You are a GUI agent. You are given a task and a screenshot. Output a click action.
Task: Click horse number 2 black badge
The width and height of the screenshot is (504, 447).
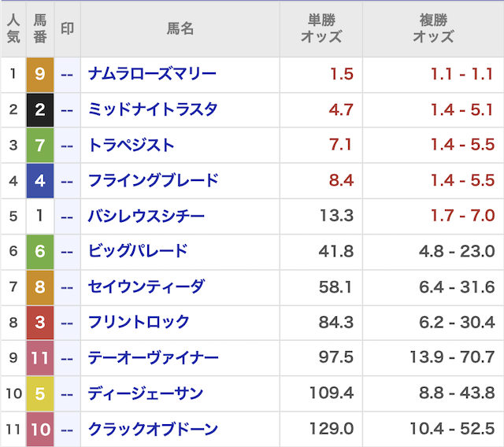(x=40, y=110)
